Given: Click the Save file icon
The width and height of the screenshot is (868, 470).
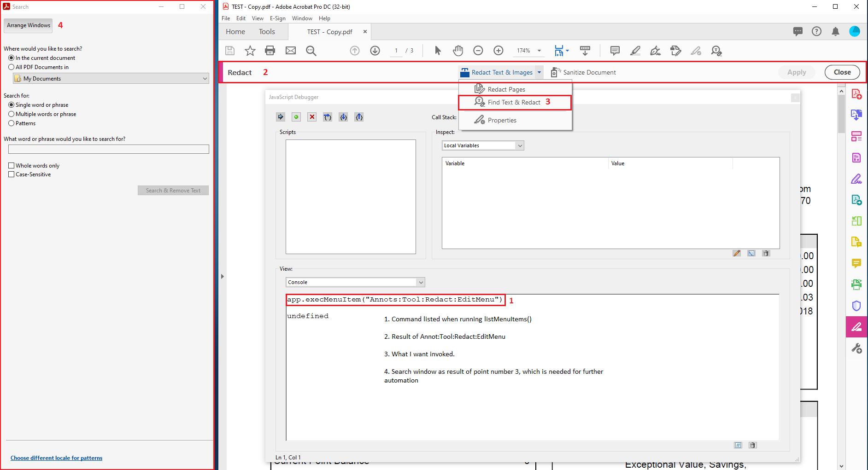Looking at the screenshot, I should coord(230,51).
